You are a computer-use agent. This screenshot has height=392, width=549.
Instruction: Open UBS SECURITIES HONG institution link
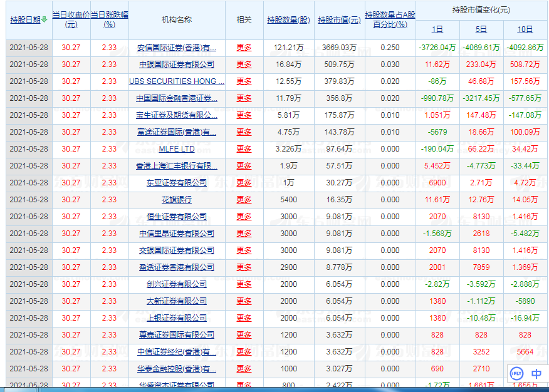(177, 81)
